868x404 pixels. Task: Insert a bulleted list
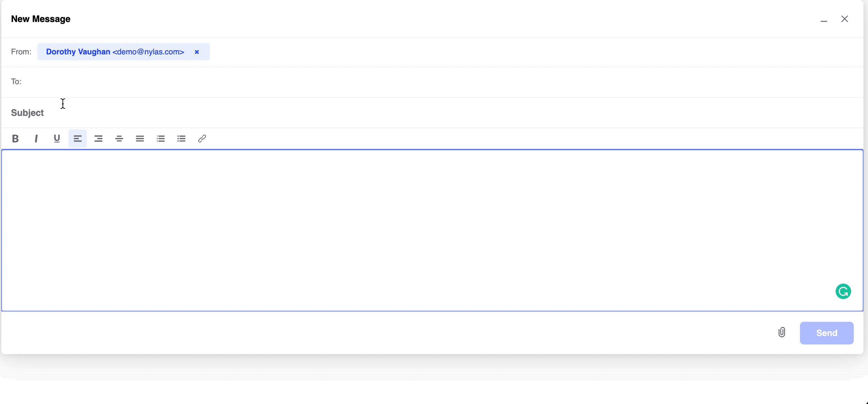[181, 138]
